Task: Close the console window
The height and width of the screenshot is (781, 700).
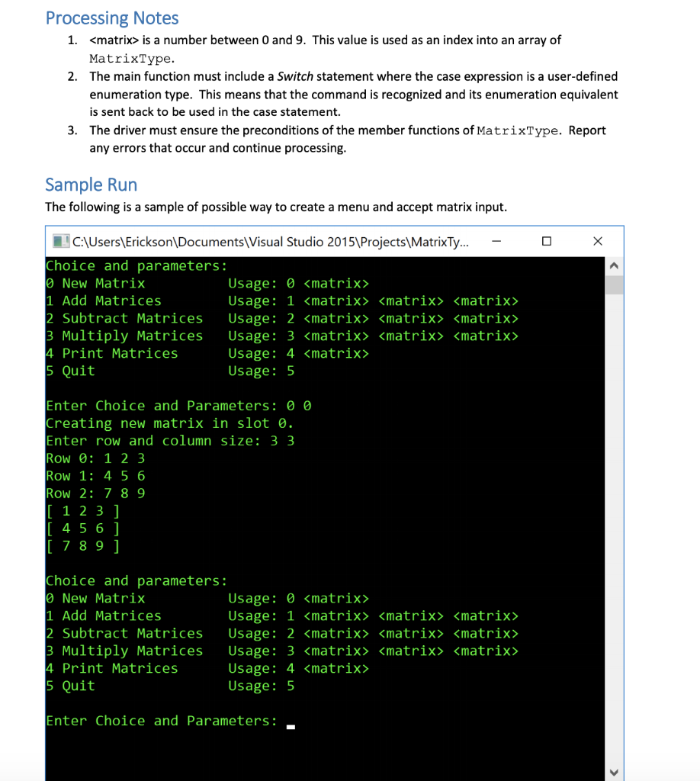Action: tap(598, 242)
